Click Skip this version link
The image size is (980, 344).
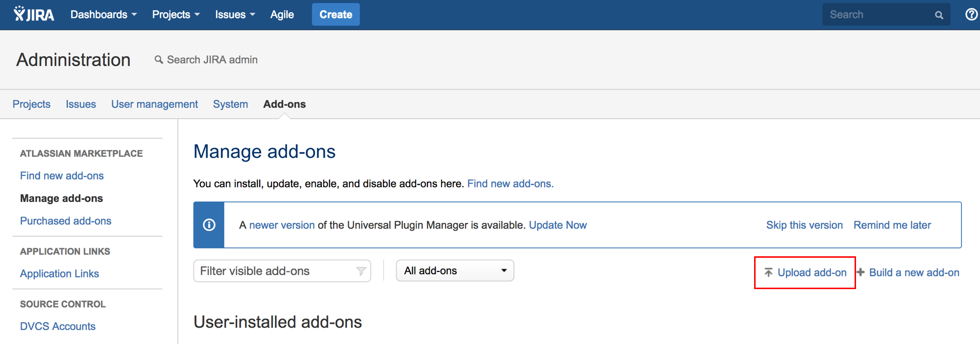click(x=804, y=225)
